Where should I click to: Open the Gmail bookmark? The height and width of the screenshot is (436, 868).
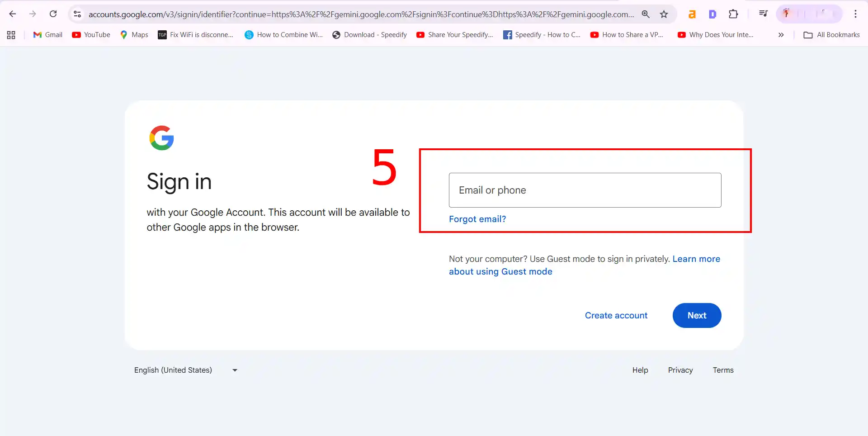[48, 35]
